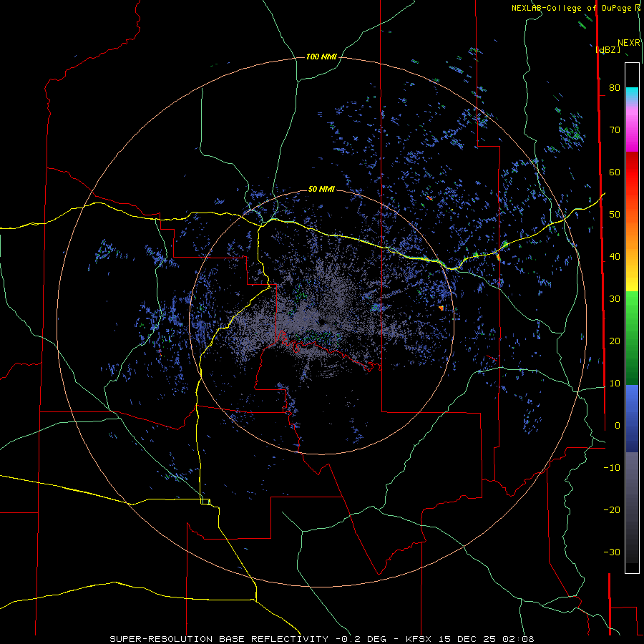This screenshot has width=644, height=644.
Task: Select the 50 dBZ scale value
Action: coord(615,215)
